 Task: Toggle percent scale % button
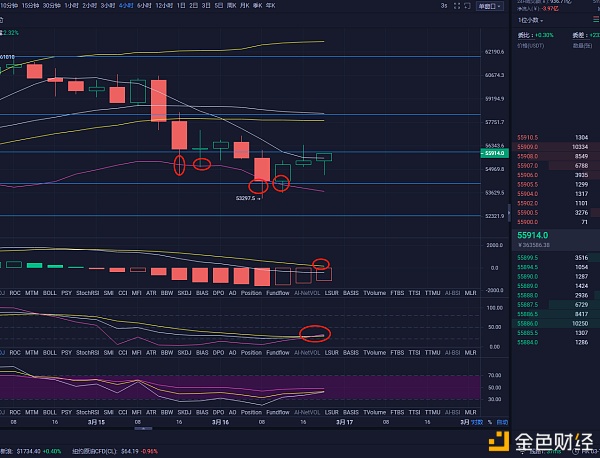pyautogui.click(x=490, y=422)
